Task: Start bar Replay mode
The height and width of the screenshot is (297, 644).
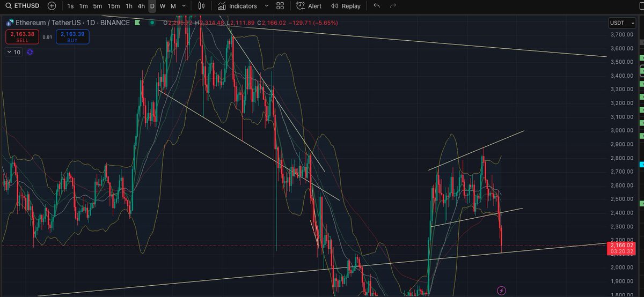Action: coord(346,6)
